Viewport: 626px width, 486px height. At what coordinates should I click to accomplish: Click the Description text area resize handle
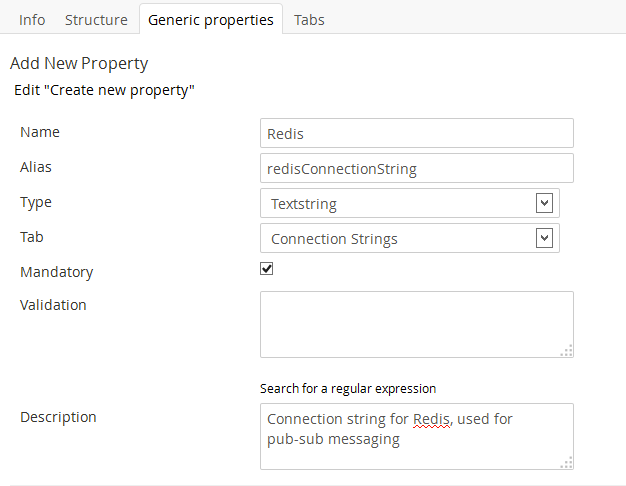click(x=566, y=462)
